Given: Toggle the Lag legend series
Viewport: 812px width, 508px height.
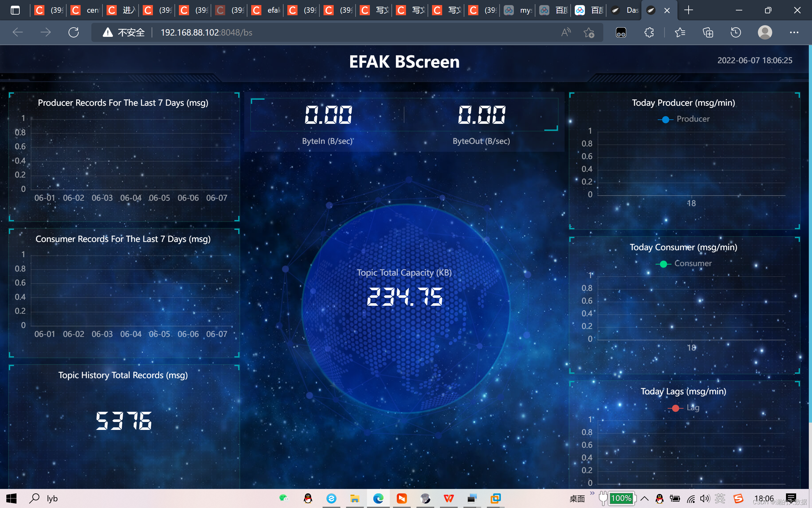Looking at the screenshot, I should click(x=684, y=408).
